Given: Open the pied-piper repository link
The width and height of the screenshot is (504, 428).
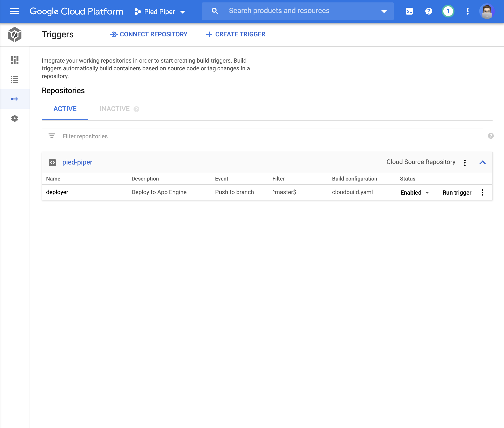Looking at the screenshot, I should 77,162.
